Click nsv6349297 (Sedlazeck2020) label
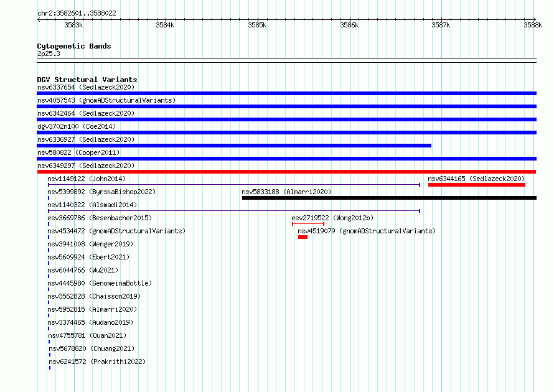 pyautogui.click(x=86, y=166)
